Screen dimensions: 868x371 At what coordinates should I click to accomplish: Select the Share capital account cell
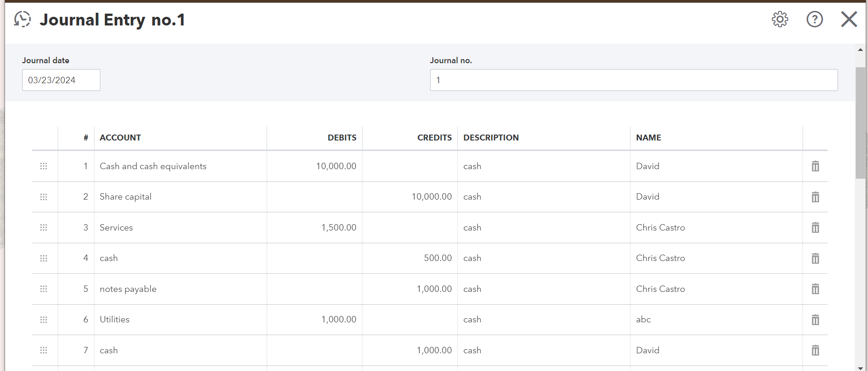pos(180,197)
